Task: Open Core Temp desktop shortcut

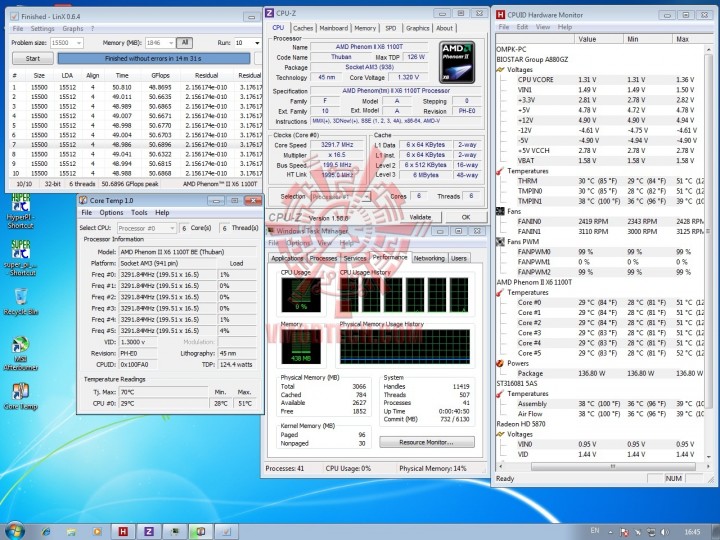Action: 21,396
